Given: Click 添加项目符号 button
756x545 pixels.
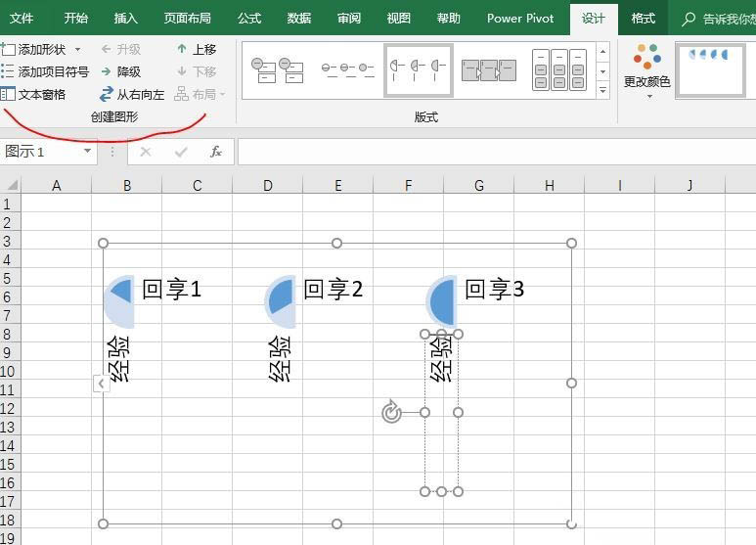Looking at the screenshot, I should pos(45,71).
